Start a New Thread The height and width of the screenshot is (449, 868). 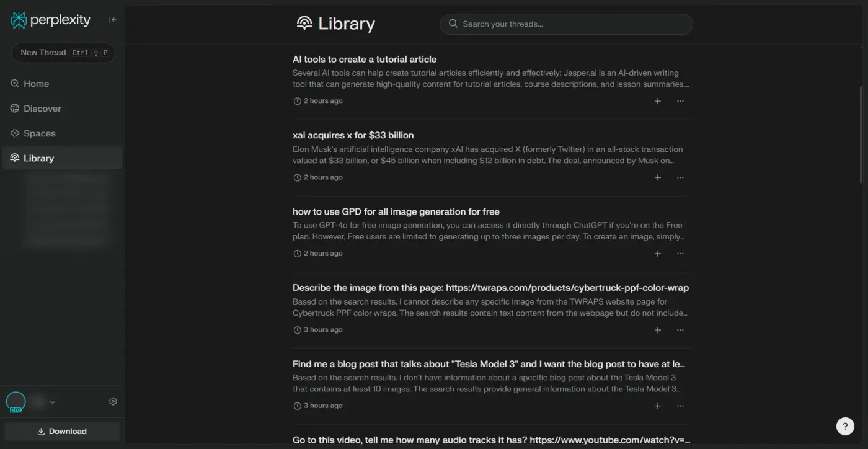point(63,53)
